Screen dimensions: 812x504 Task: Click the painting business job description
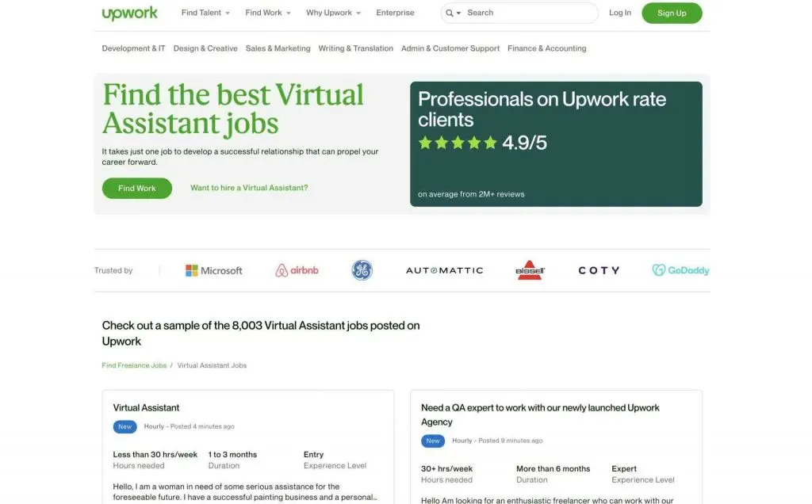click(245, 491)
